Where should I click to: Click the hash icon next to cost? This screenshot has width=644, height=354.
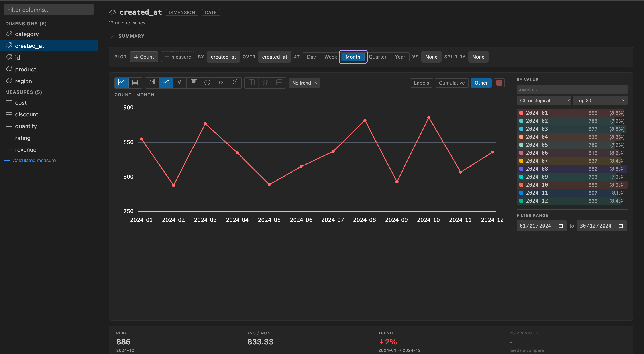click(9, 102)
